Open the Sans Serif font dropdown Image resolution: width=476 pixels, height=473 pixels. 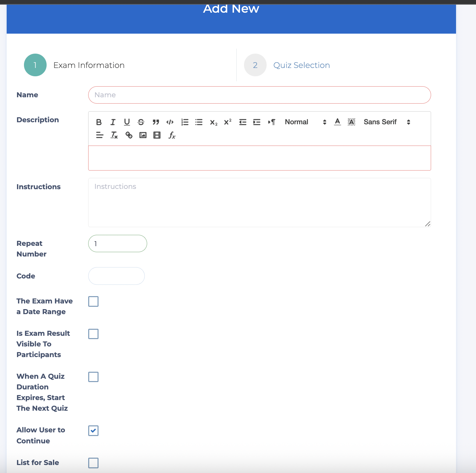[386, 122]
